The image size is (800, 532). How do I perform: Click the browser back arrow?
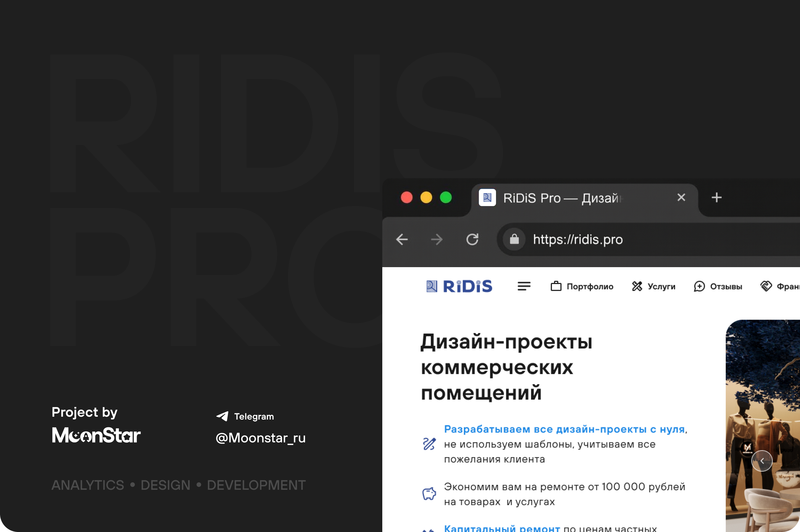coord(402,239)
